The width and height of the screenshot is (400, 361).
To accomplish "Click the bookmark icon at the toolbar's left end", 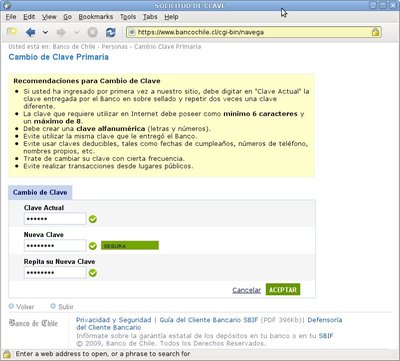I will tap(12, 32).
